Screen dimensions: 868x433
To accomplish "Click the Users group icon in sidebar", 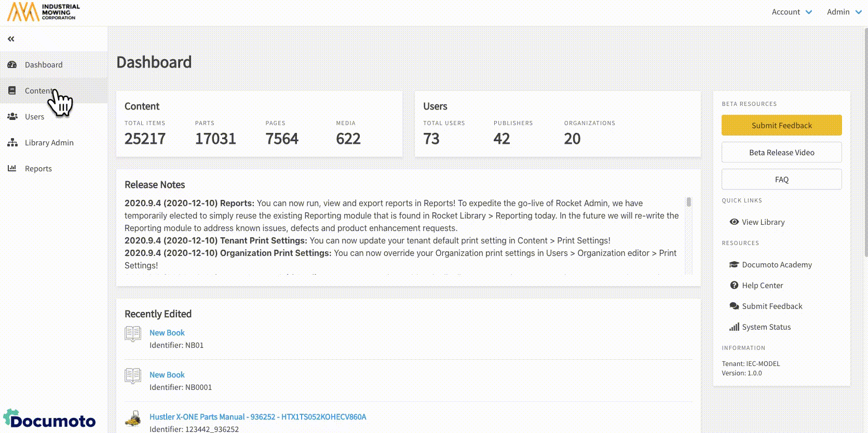I will 12,117.
